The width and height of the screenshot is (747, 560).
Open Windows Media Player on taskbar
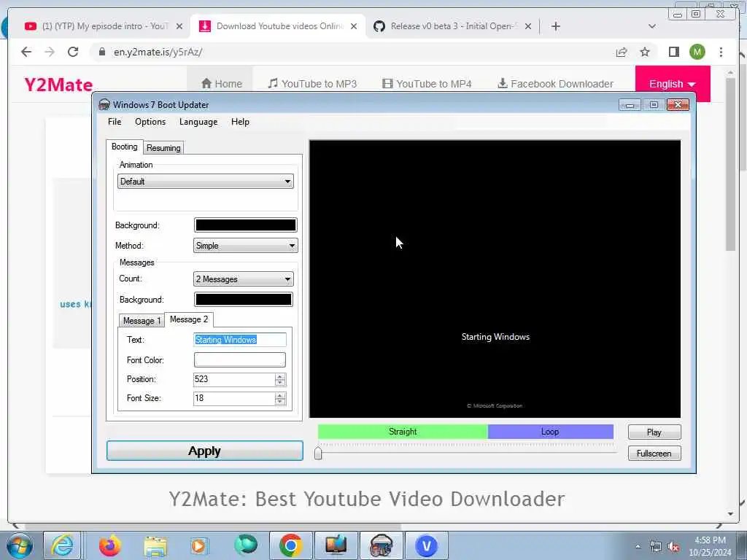(198, 545)
